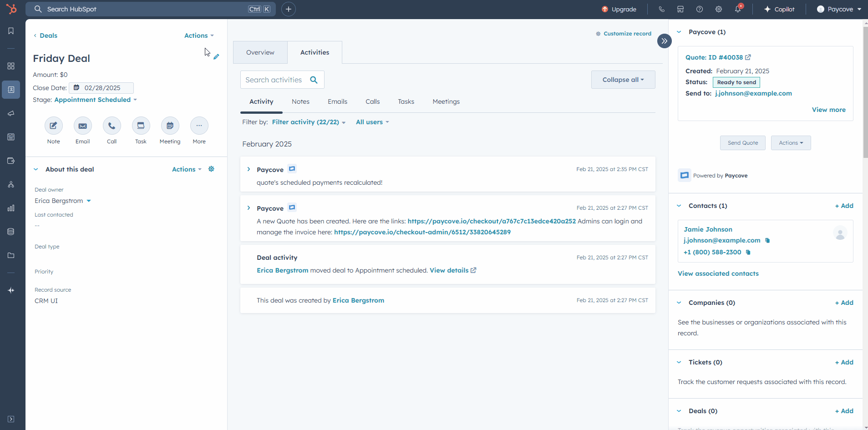868x430 pixels.
Task: Open Collapse all dropdown
Action: tap(623, 80)
